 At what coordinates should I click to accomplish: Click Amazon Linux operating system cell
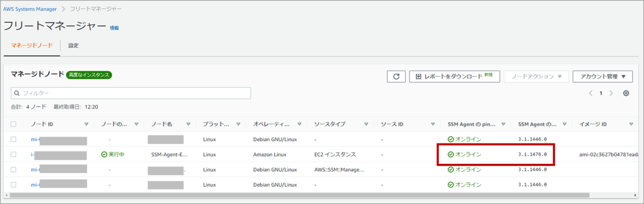coord(270,154)
